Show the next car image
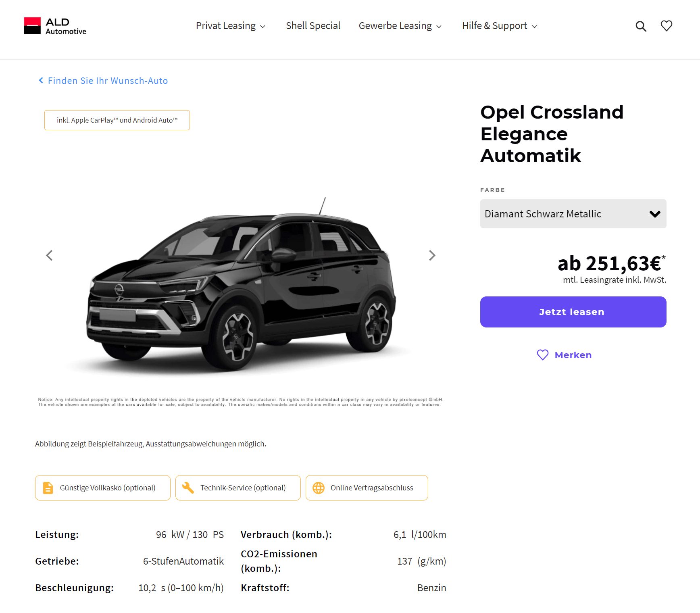The image size is (700, 613). point(432,255)
